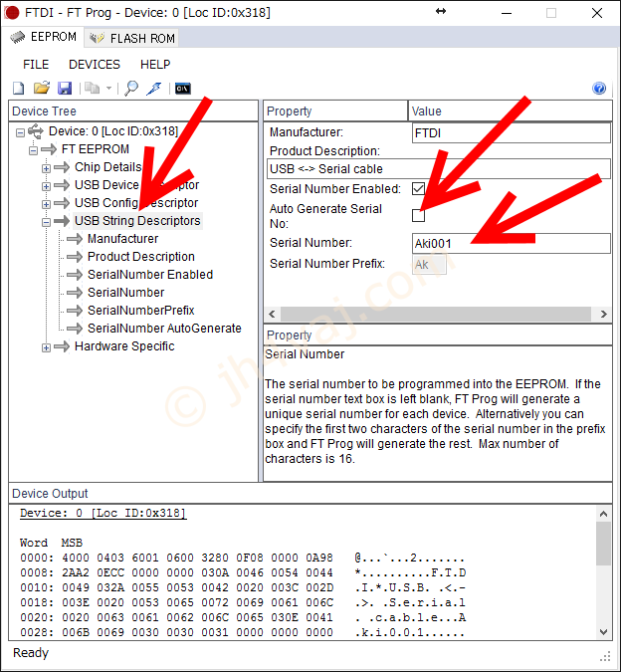Click the Scan and Parse magnifier icon

tap(131, 89)
